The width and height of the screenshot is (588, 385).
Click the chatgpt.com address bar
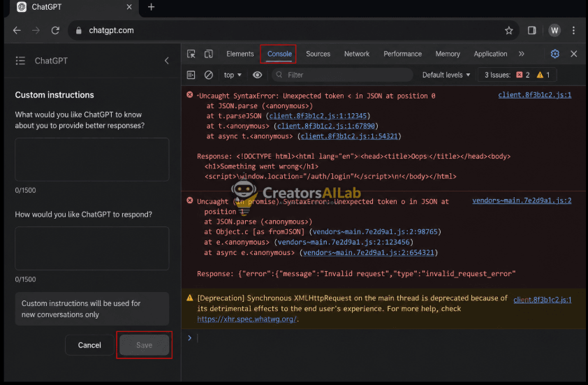(293, 31)
